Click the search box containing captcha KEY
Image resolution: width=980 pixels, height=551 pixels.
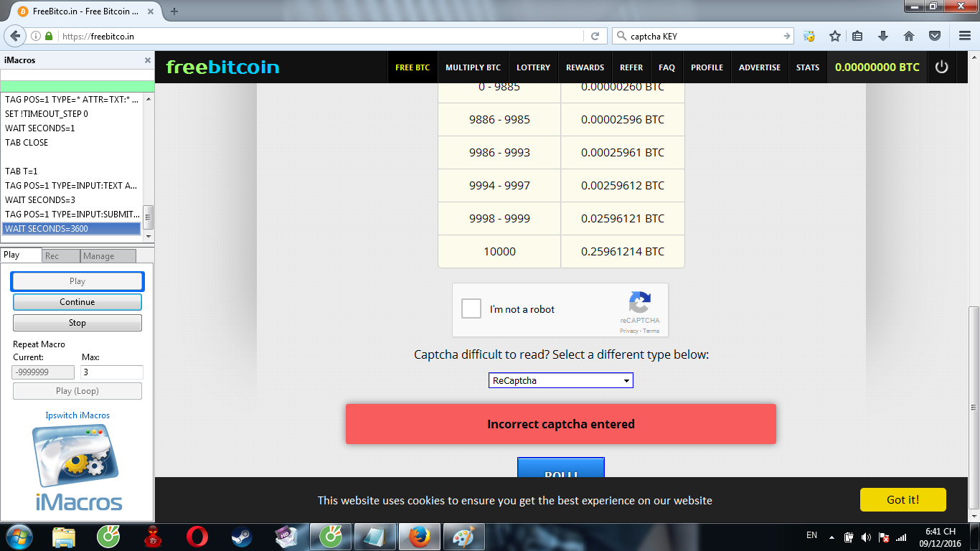coord(703,36)
